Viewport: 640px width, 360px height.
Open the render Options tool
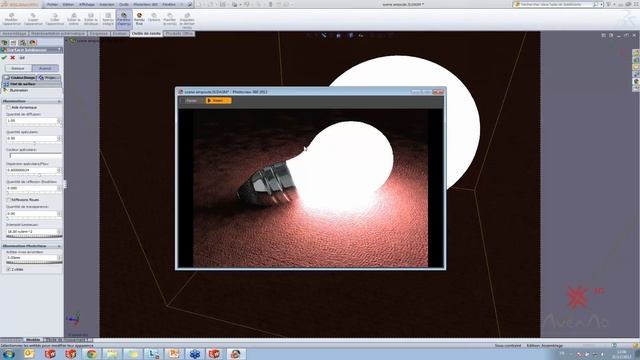(154, 17)
